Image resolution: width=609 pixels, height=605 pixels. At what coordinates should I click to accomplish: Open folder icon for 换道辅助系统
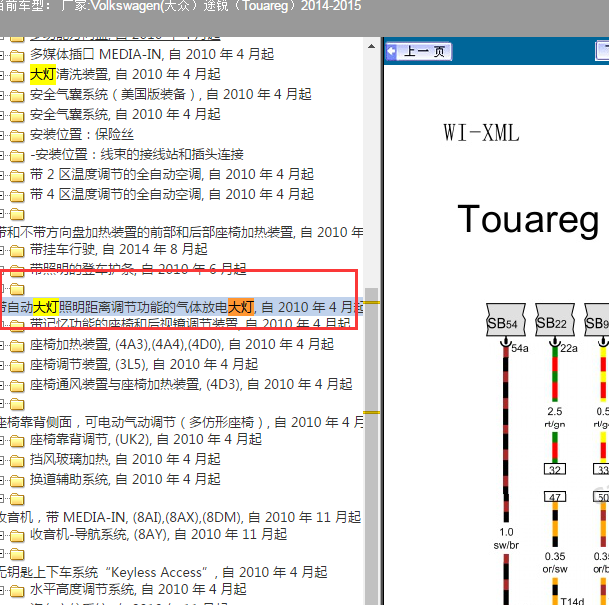tap(17, 481)
